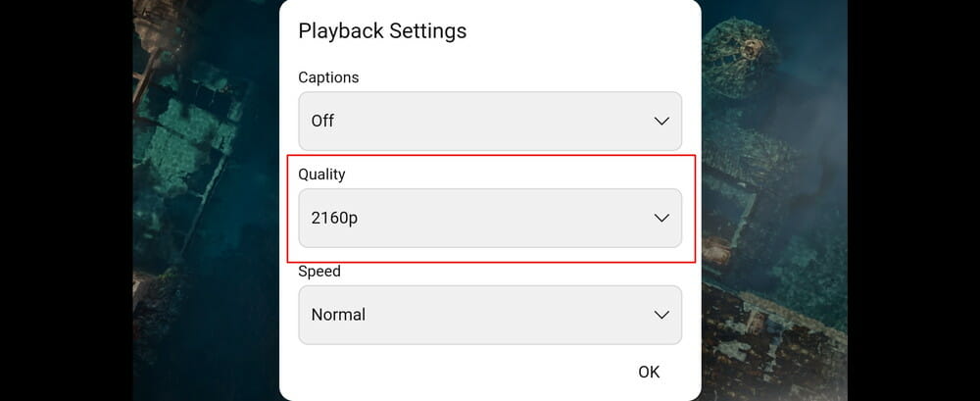Click the chevron arrow in the Quality field
This screenshot has width=980, height=401.
click(661, 218)
